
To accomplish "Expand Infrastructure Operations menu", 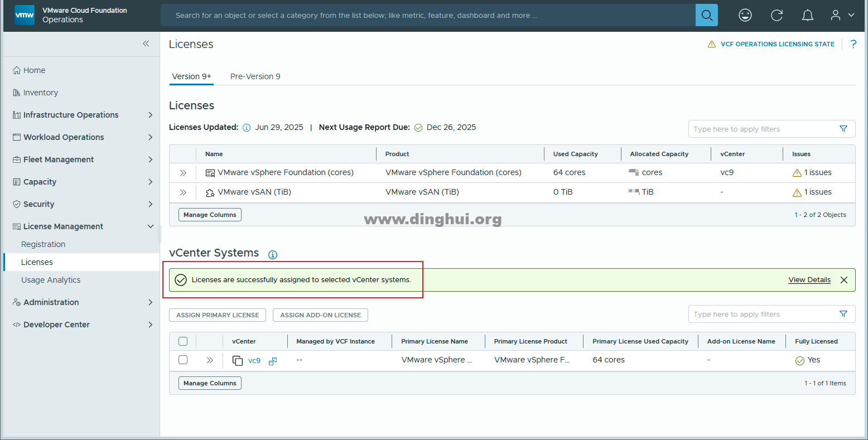I will (150, 115).
